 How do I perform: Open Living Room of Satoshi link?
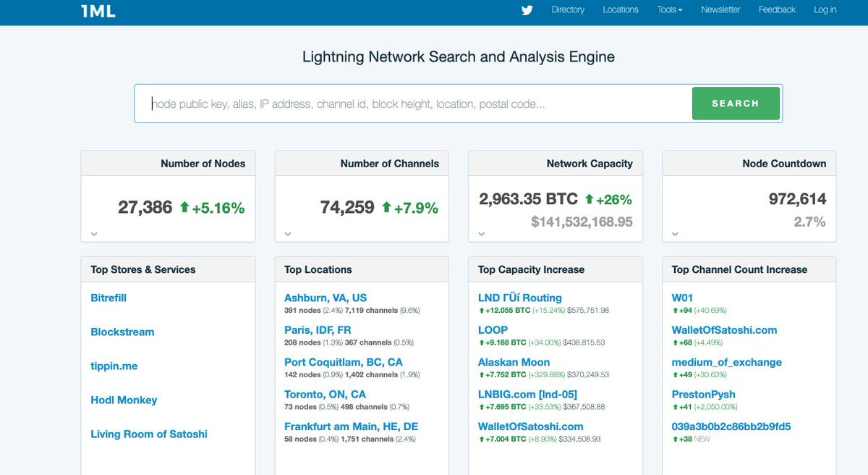[x=149, y=434]
